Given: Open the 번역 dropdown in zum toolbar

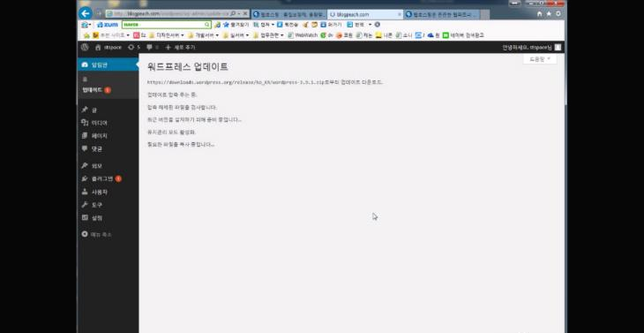Looking at the screenshot, I should (359, 25).
